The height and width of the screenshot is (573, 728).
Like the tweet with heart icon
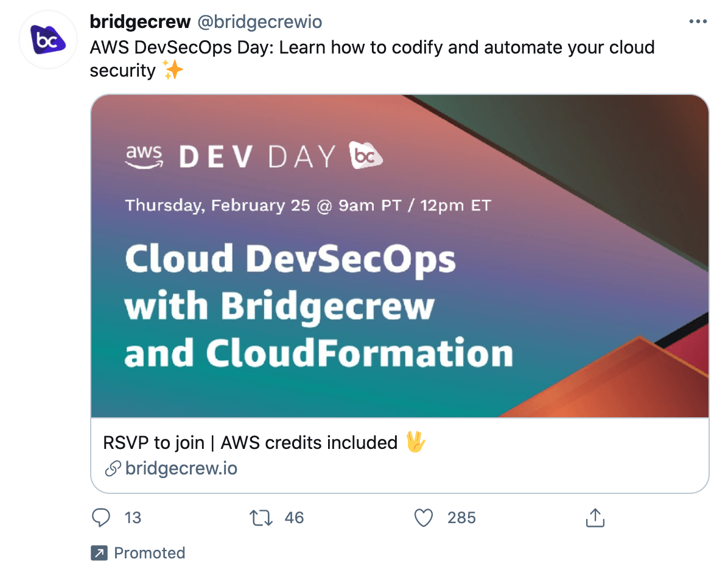(x=424, y=517)
